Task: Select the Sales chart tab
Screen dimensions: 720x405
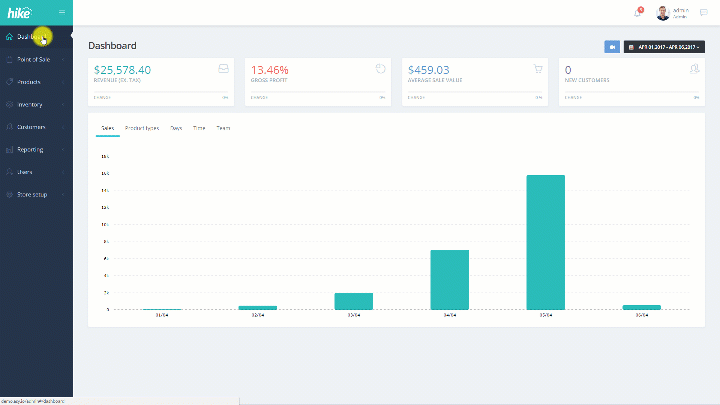Action: (107, 128)
